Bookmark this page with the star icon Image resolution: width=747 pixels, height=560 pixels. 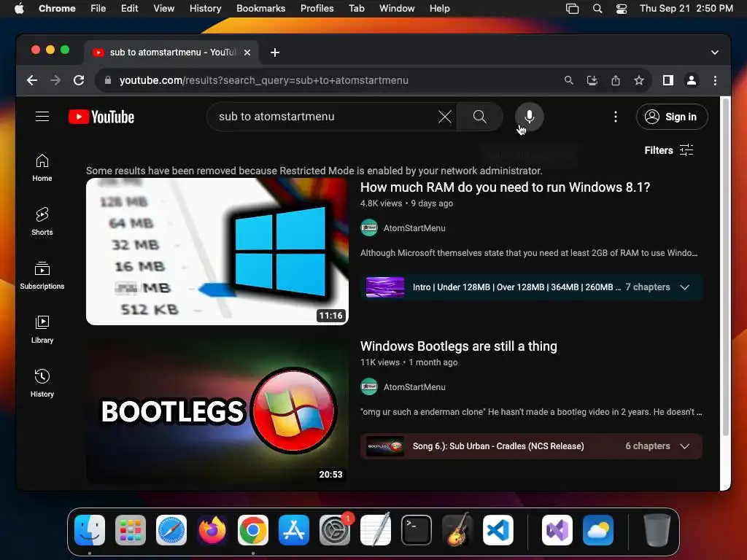(639, 80)
